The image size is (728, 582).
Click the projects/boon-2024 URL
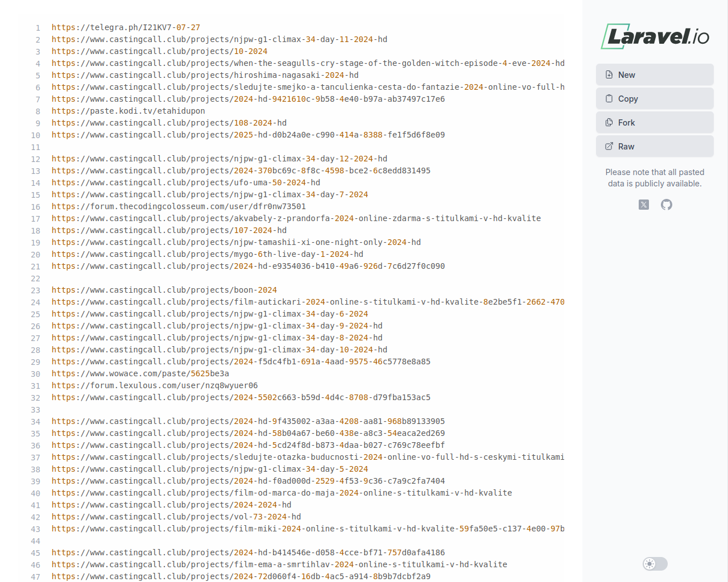click(x=164, y=290)
